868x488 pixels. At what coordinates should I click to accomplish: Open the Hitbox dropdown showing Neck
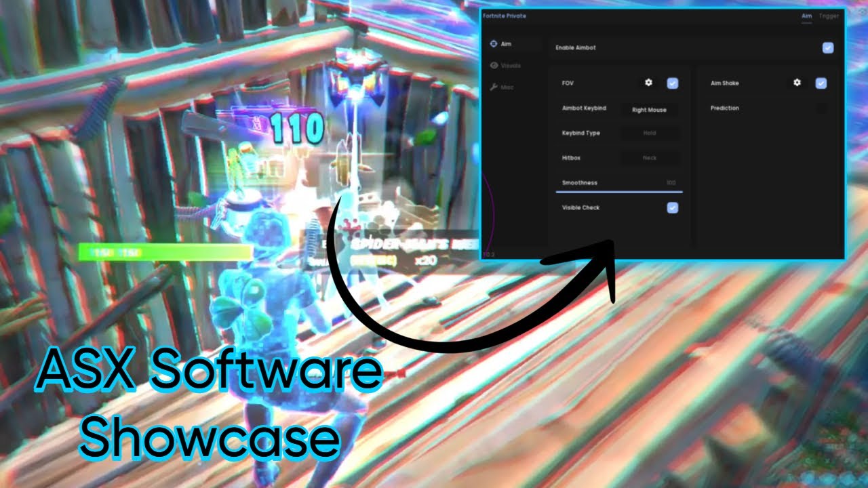pyautogui.click(x=650, y=158)
